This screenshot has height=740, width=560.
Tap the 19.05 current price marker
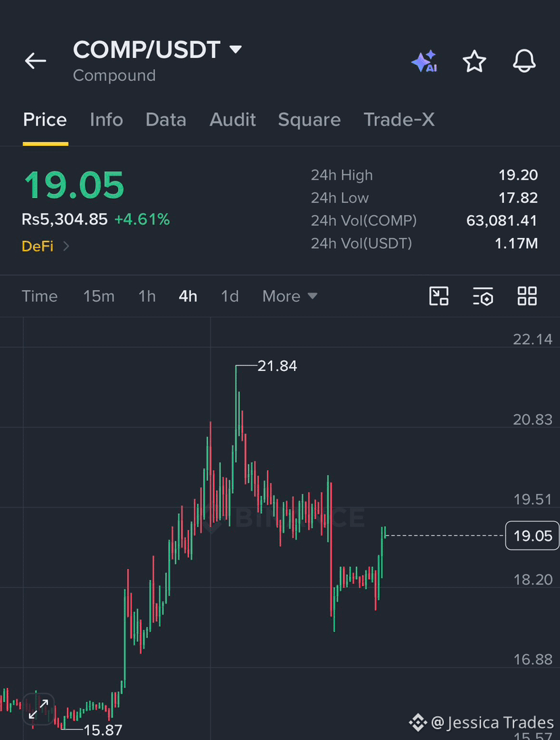pos(532,536)
